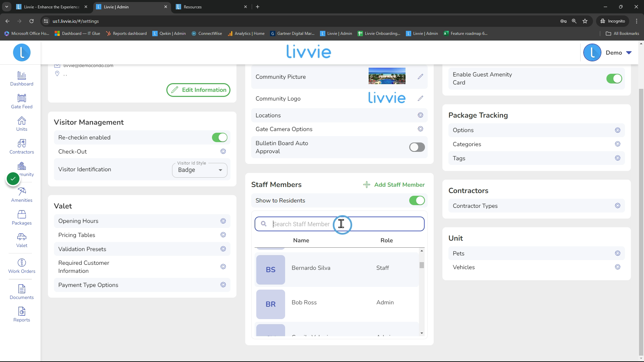
Task: Open Pets settings gear
Action: [618, 253]
